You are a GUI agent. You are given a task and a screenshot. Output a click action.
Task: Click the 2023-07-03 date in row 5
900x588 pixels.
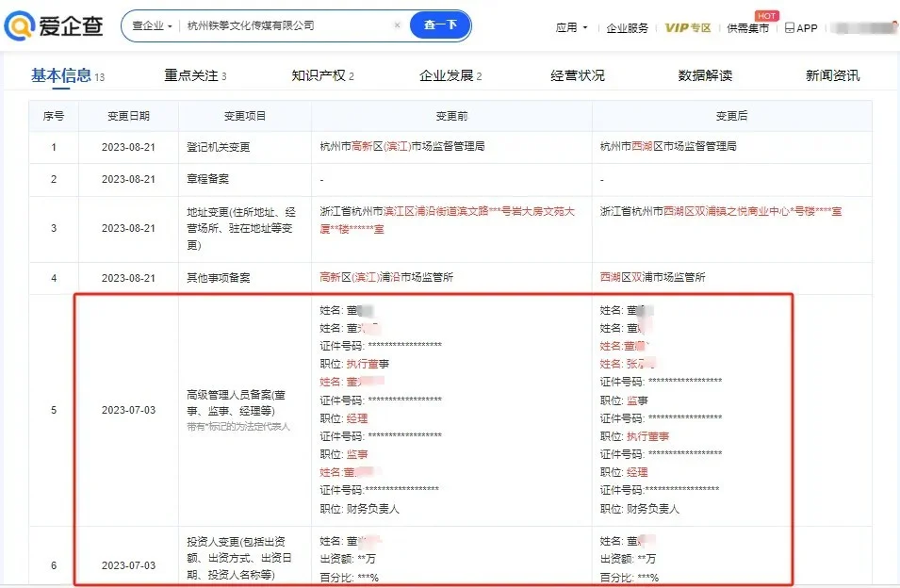coord(128,410)
